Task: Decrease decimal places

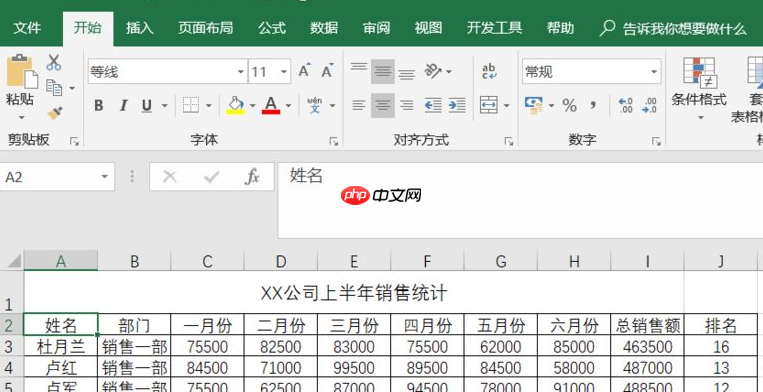Action: (x=649, y=105)
